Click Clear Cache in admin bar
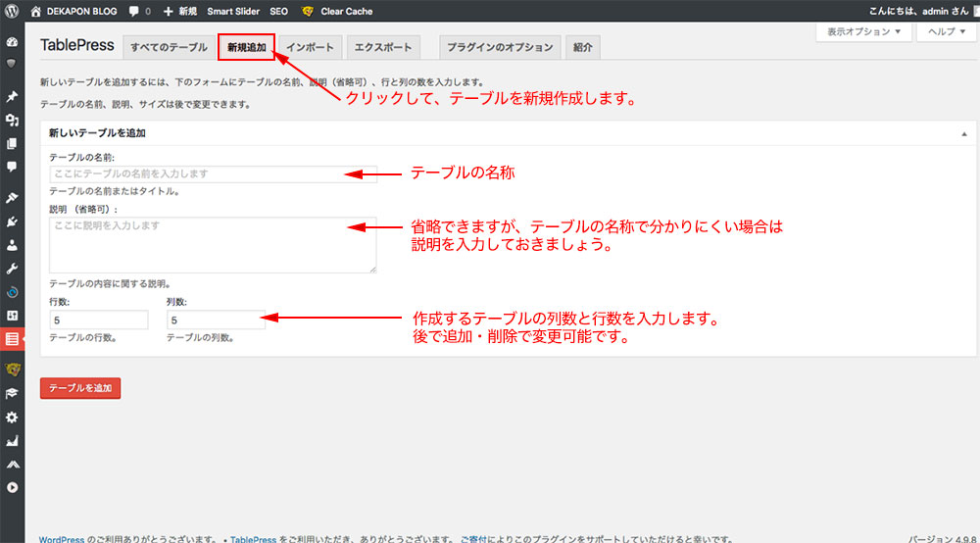980x543 pixels. click(346, 11)
